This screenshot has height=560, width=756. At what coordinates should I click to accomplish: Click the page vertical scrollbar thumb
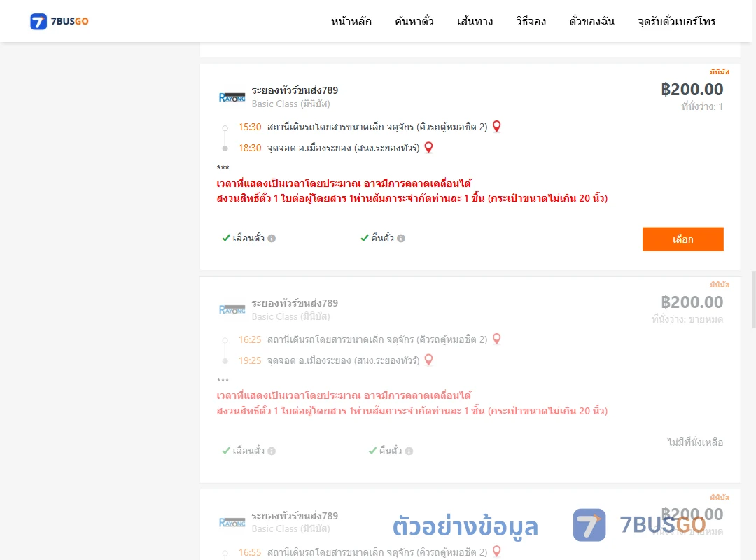(754, 300)
